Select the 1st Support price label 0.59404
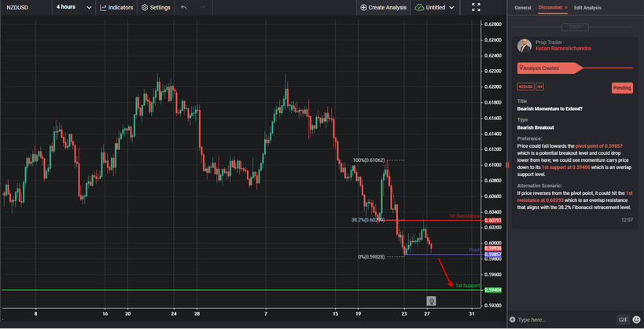Viewport: 644px width, 330px height. point(492,290)
